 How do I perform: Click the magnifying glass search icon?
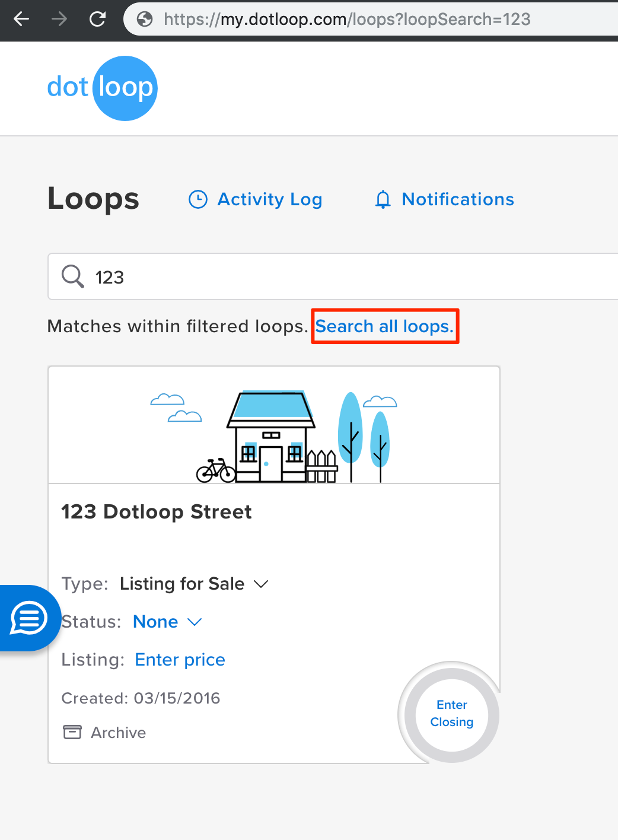[73, 276]
